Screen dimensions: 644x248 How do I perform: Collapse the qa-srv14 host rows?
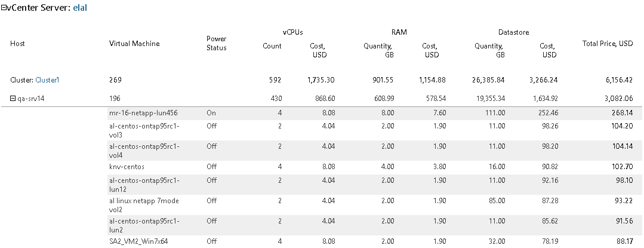pyautogui.click(x=13, y=98)
